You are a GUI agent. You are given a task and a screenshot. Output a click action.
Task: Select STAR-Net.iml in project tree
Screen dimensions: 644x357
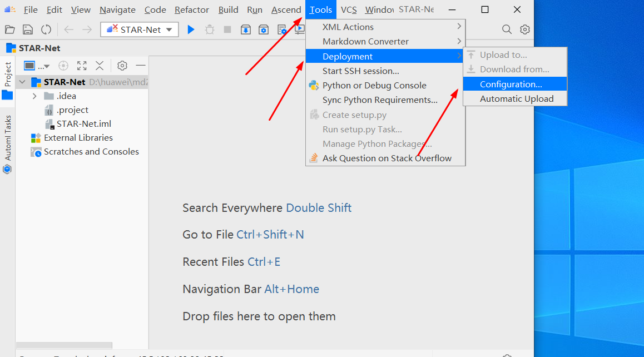84,123
